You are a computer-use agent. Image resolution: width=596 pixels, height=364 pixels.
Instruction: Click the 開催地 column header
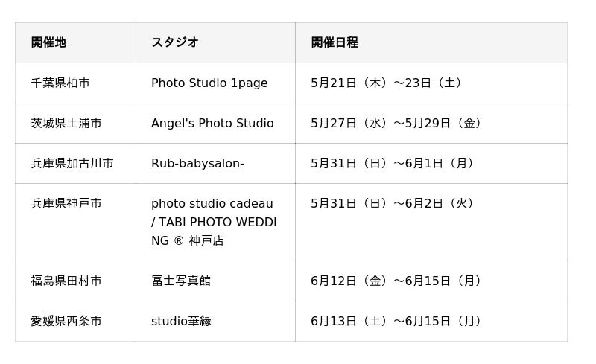coord(48,42)
